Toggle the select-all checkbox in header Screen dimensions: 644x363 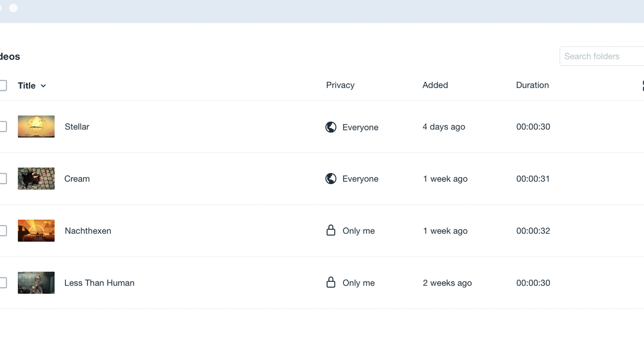[3, 86]
